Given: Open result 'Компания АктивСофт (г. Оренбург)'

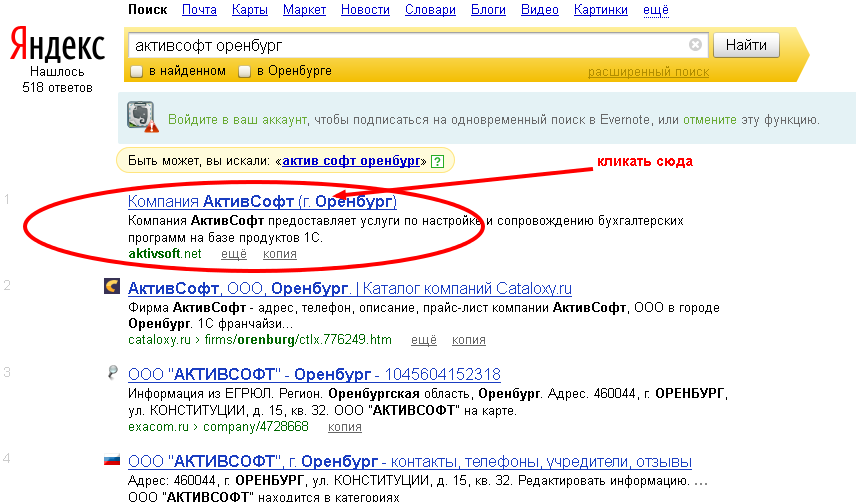Looking at the screenshot, I should pyautogui.click(x=262, y=201).
